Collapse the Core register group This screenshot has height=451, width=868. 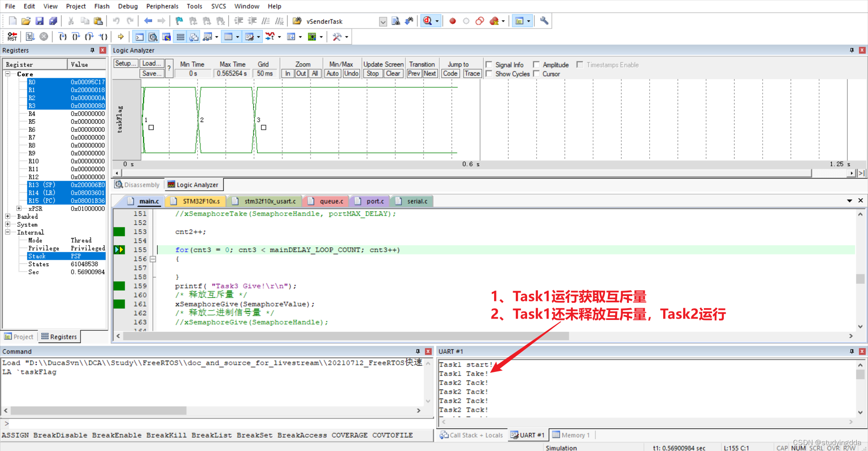[x=8, y=74]
